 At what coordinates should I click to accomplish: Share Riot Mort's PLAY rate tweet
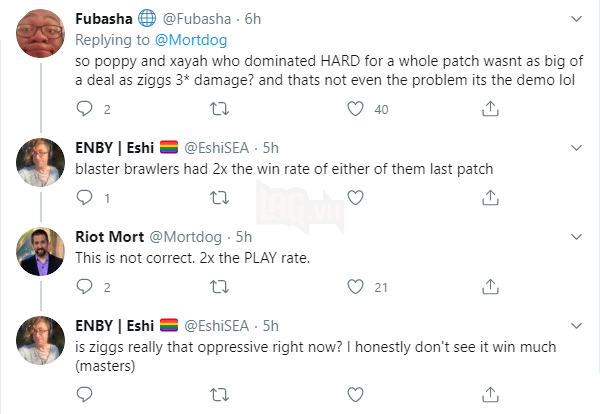[490, 288]
